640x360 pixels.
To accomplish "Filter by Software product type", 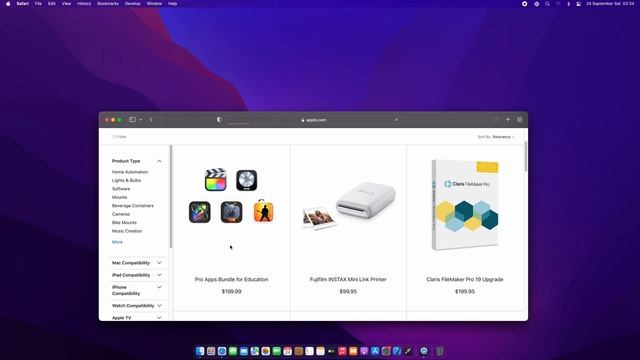I will (x=121, y=189).
